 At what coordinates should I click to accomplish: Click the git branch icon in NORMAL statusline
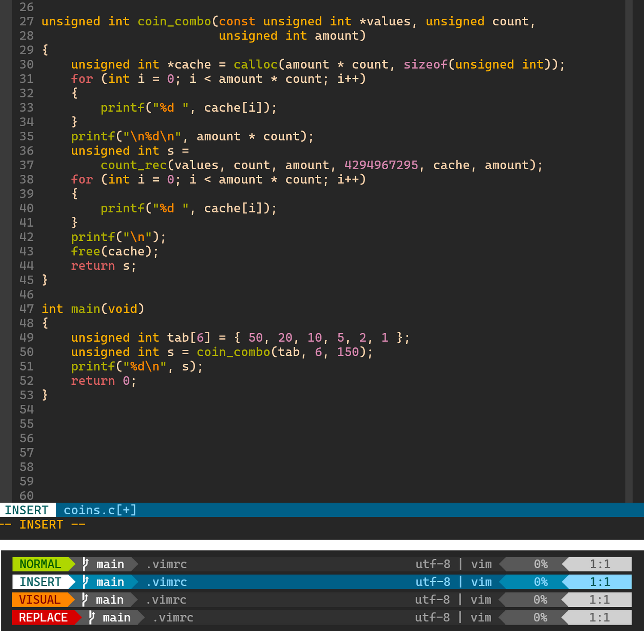point(85,564)
